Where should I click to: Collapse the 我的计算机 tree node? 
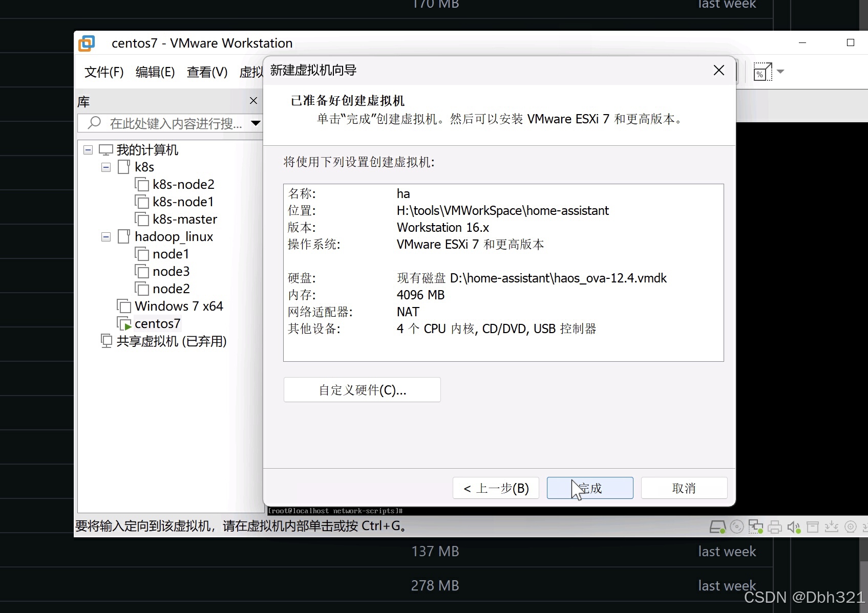[x=88, y=150]
